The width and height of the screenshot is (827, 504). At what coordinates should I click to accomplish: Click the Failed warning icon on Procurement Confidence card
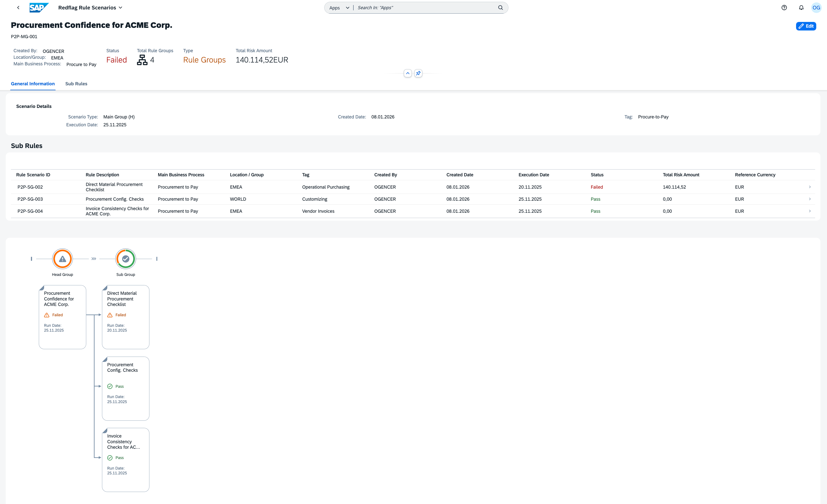47,315
